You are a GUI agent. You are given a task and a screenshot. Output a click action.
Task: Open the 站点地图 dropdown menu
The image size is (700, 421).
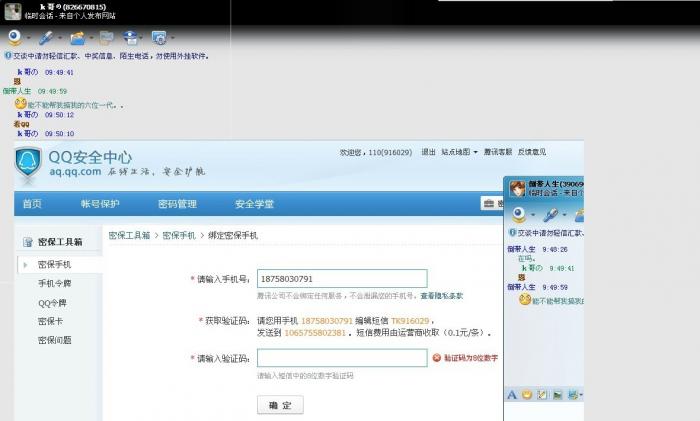[459, 152]
